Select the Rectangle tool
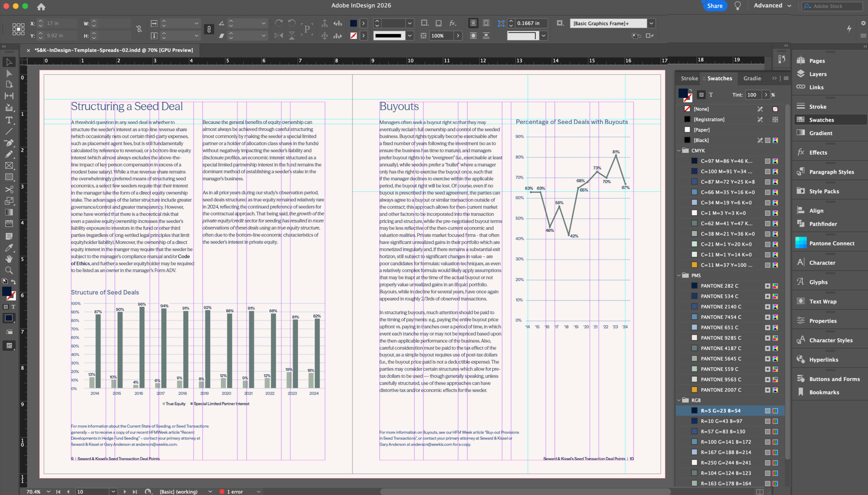This screenshot has width=868, height=495. point(9,177)
